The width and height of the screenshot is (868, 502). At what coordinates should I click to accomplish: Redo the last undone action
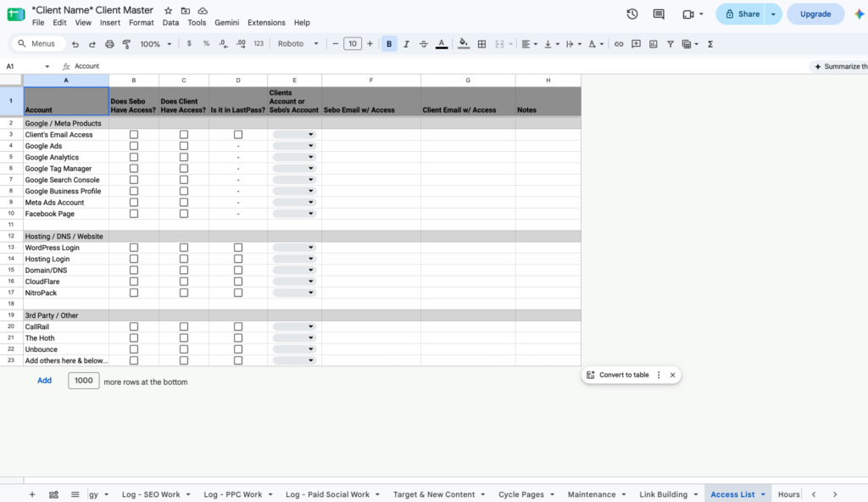tap(92, 44)
